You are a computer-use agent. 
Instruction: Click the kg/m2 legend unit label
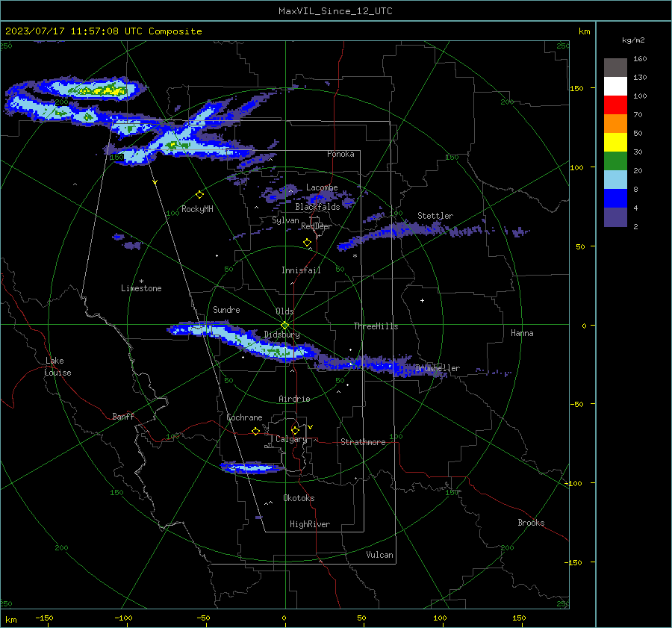[x=633, y=40]
